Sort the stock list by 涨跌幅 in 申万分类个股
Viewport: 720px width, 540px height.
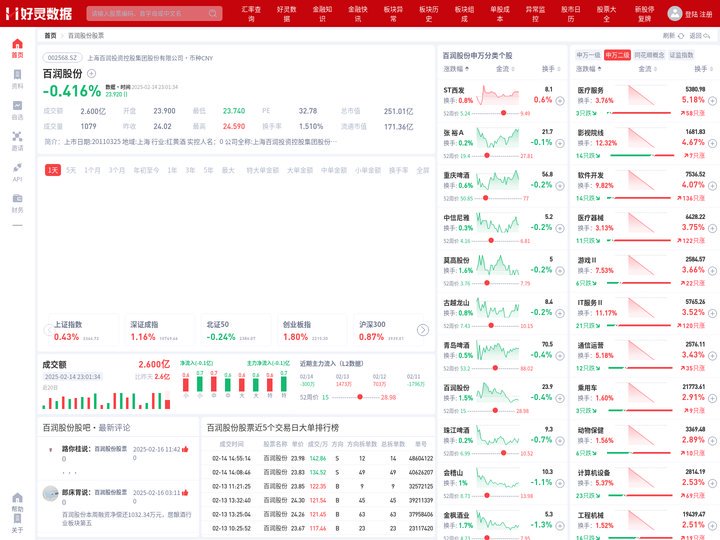(x=456, y=69)
